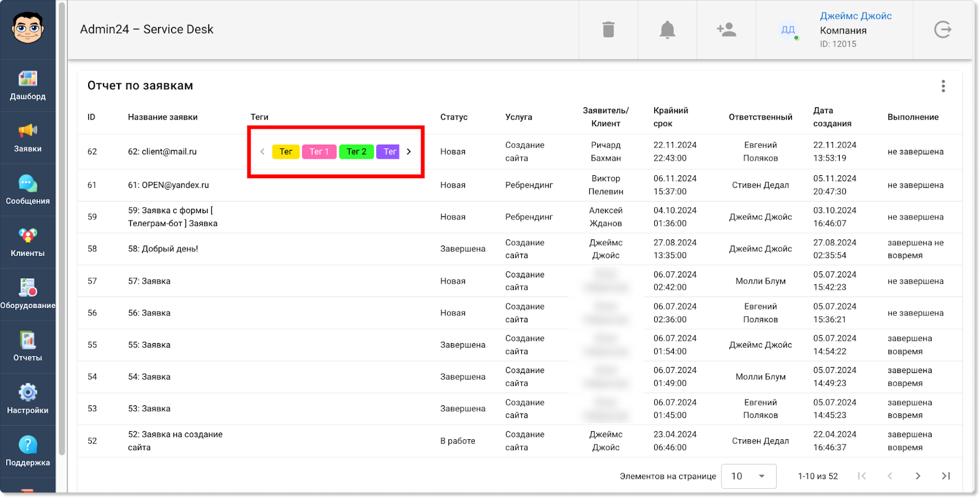
Task: Open request 53: Заявка
Action: pyautogui.click(x=149, y=409)
